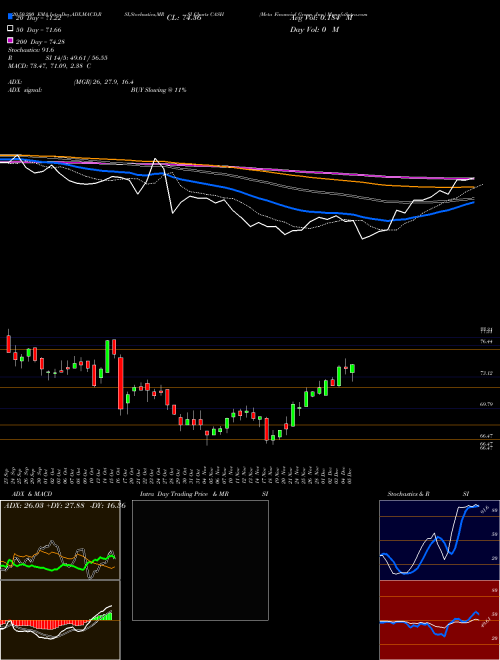The image size is (500, 660).
Task: Click the 'MACD: 73.47, 71.09, 2.38 C' line
Action: pos(50,66)
